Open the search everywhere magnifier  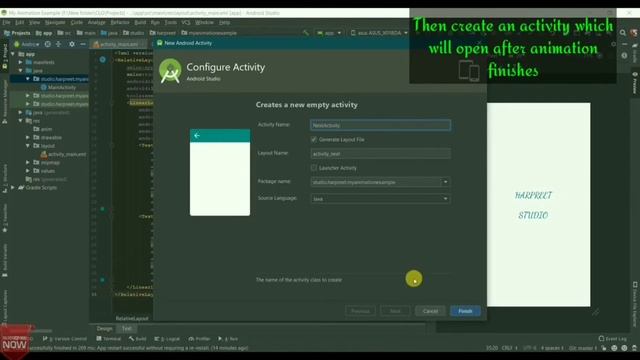pos(623,33)
